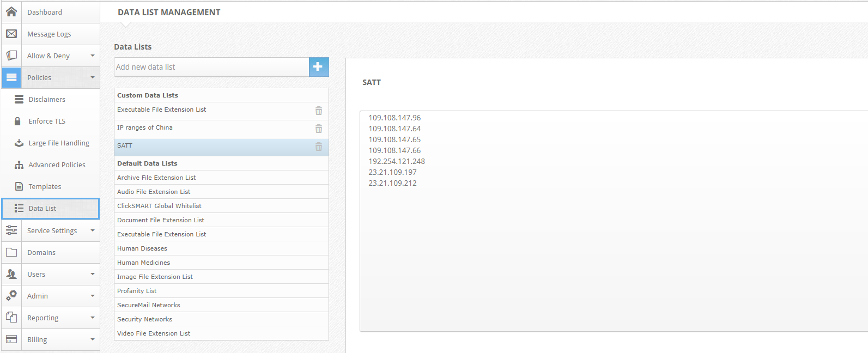This screenshot has height=353, width=868.
Task: Open the Profanity List
Action: tap(221, 291)
